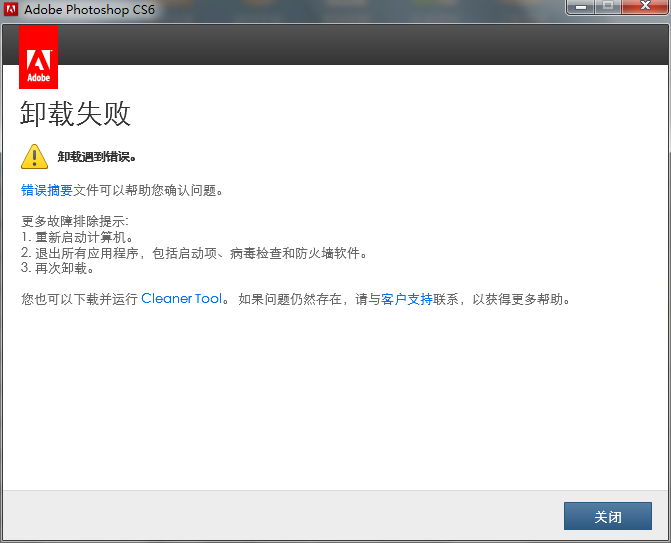Image resolution: width=671 pixels, height=543 pixels.
Task: Click the red Adobe logo
Action: point(39,57)
